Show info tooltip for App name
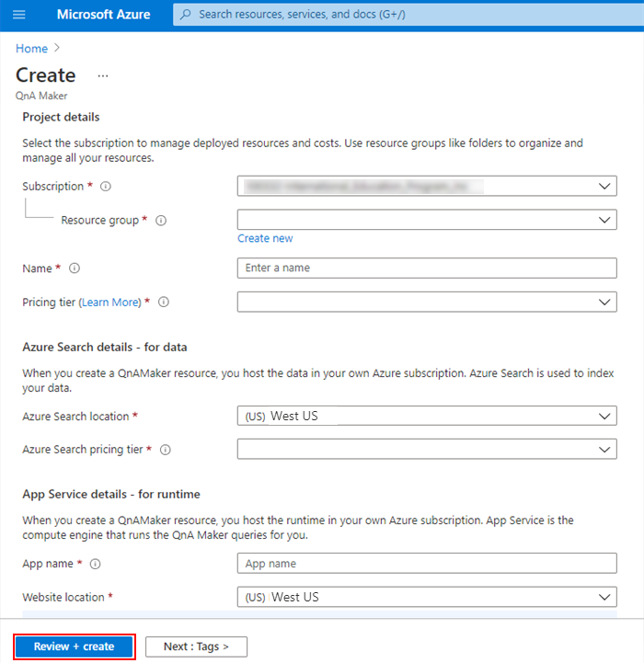Screen dimensions: 644x663 click(95, 564)
